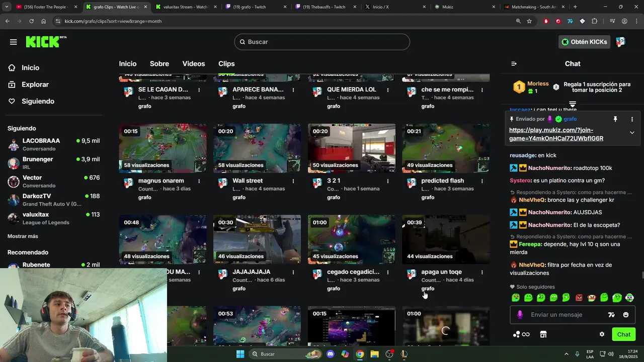The height and width of the screenshot is (362, 644).
Task: Play the 'magnus onarem' clip thumbnail
Action: (163, 148)
